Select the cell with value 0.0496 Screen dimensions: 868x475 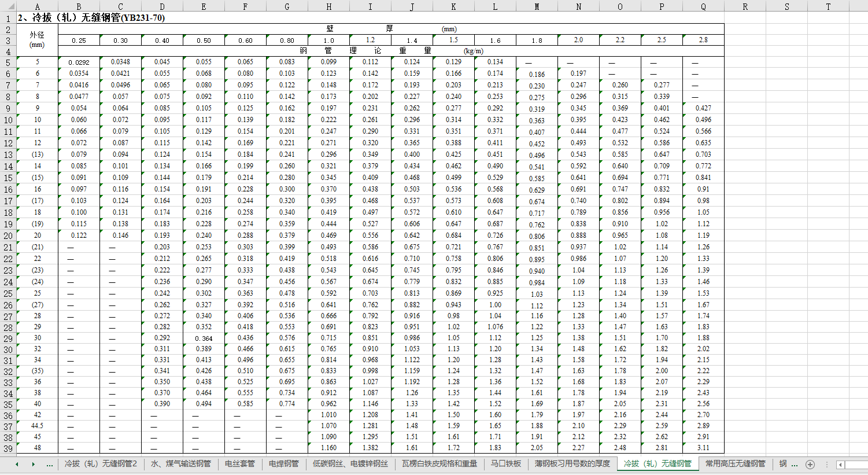point(120,85)
